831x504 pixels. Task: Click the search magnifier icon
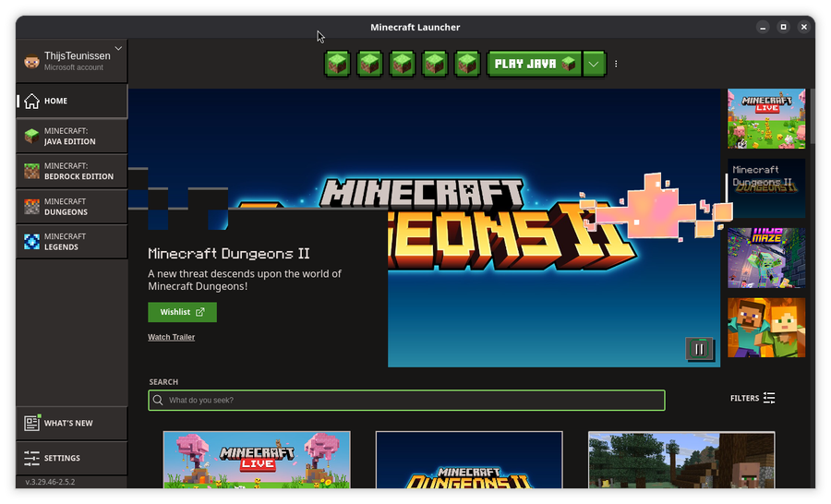pyautogui.click(x=158, y=400)
